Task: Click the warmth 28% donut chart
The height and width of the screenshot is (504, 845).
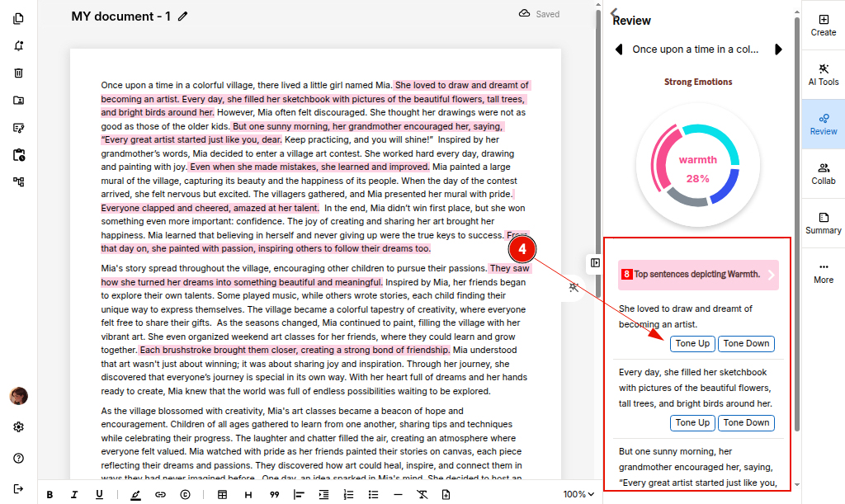Action: pyautogui.click(x=697, y=167)
